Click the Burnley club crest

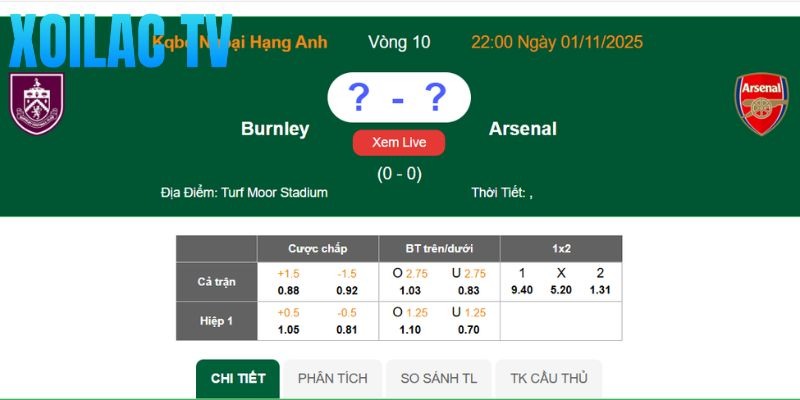(37, 103)
